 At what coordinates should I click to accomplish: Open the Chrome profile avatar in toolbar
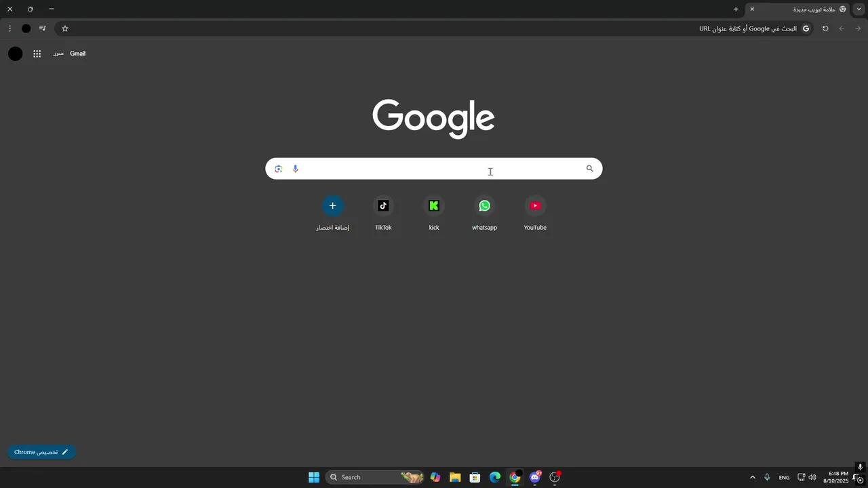(26, 28)
